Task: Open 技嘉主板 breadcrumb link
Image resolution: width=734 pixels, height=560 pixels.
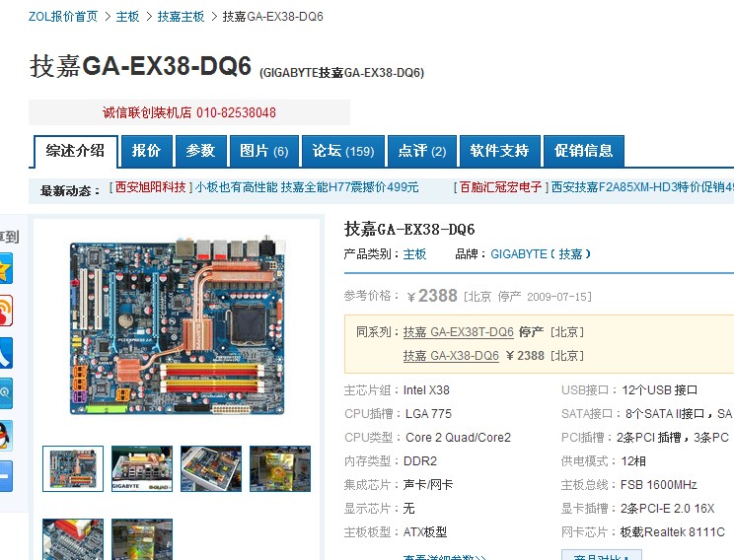Action: pos(182,17)
